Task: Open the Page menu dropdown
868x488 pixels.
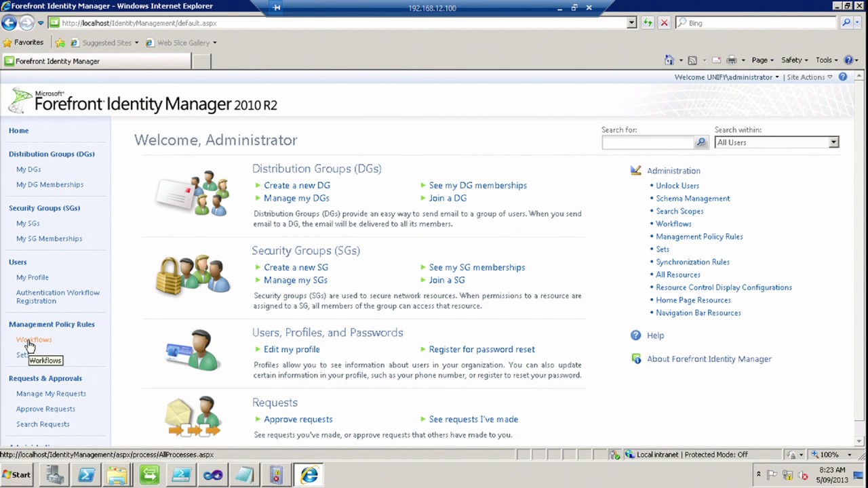Action: [x=763, y=60]
